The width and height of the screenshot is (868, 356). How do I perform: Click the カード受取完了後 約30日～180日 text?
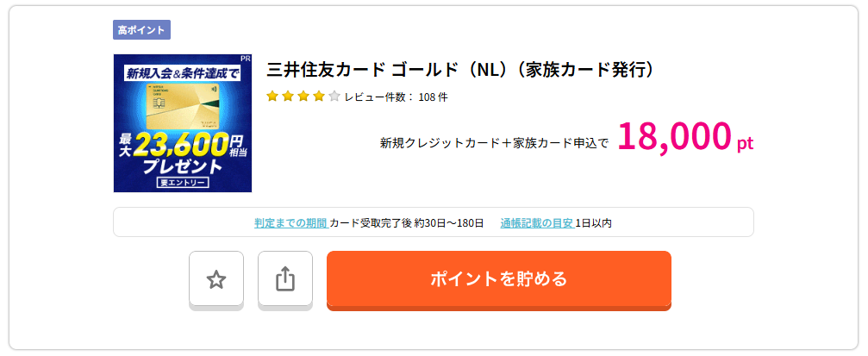pos(407,222)
